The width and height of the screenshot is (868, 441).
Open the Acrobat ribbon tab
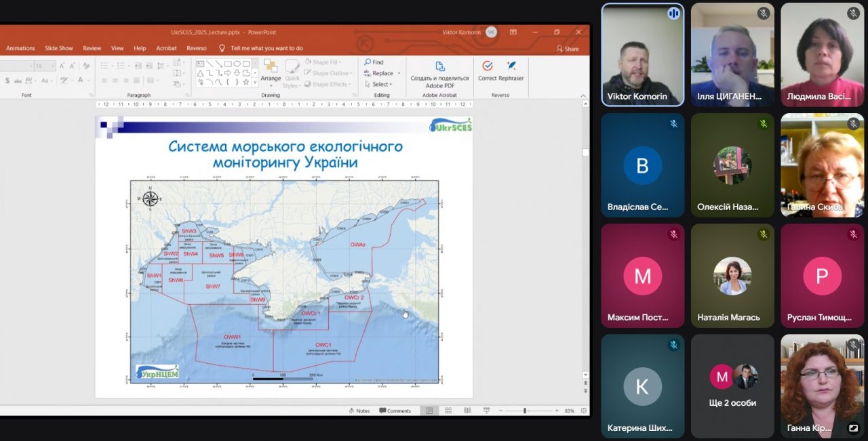[x=166, y=49]
